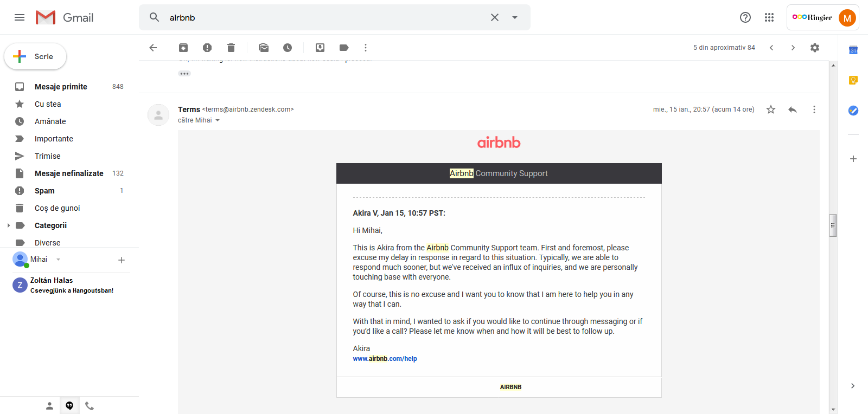
Task: Open Google Keep side panel
Action: pos(853,80)
